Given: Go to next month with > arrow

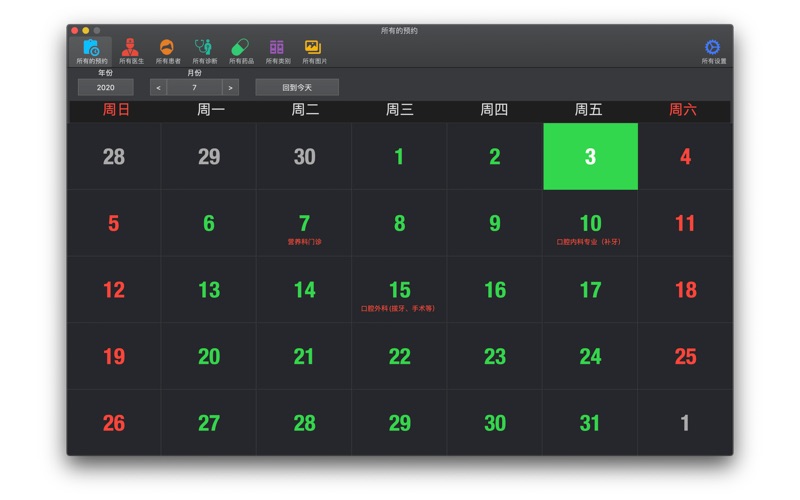Looking at the screenshot, I should coord(231,88).
